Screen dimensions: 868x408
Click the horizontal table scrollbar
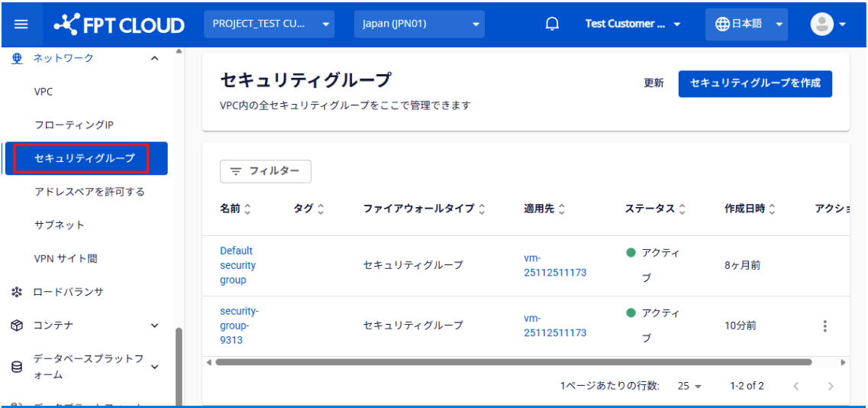[511, 362]
